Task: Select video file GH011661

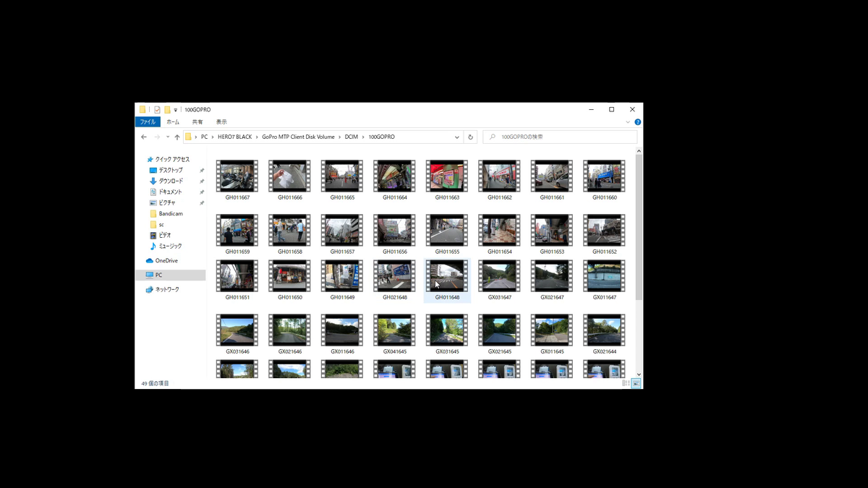Action: click(552, 181)
